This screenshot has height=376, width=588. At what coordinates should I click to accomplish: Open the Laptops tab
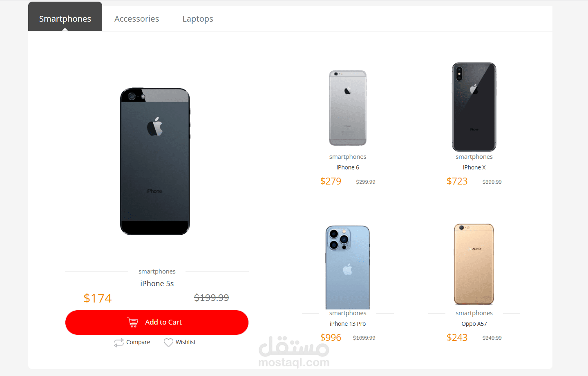coord(198,19)
